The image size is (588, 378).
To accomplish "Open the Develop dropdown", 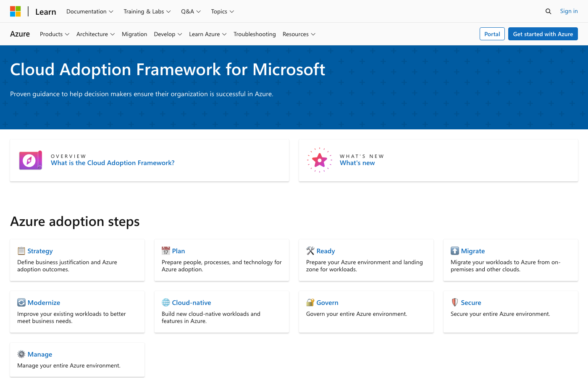I will pos(168,34).
